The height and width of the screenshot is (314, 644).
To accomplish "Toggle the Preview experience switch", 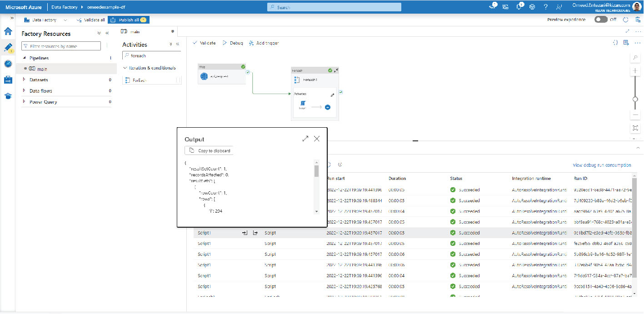I will tap(601, 20).
